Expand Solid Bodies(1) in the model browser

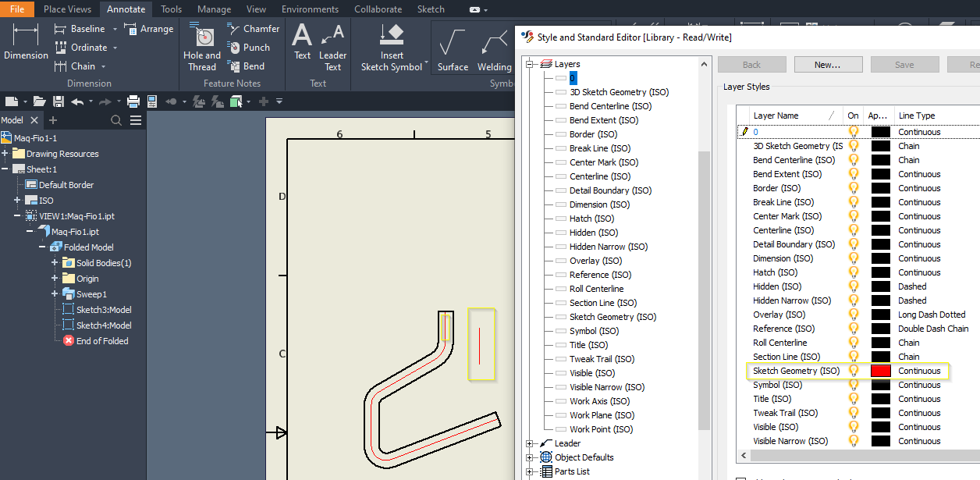pyautogui.click(x=55, y=263)
